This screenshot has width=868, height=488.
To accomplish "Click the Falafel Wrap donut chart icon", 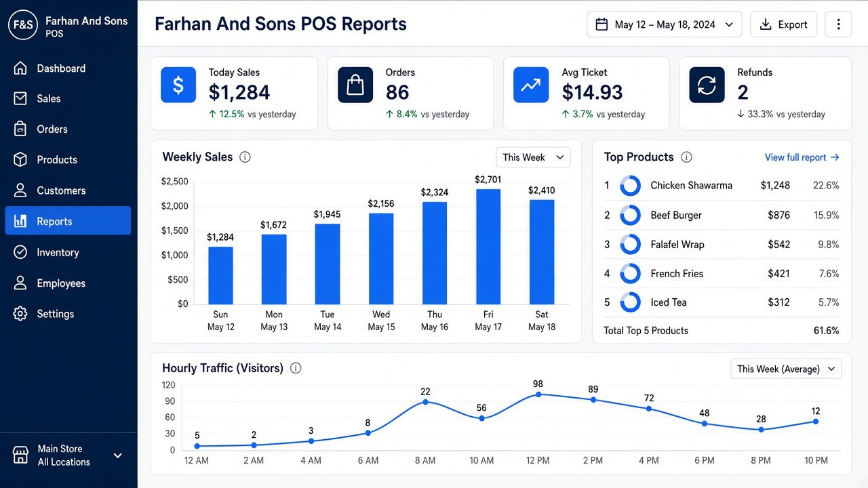I will pos(631,245).
